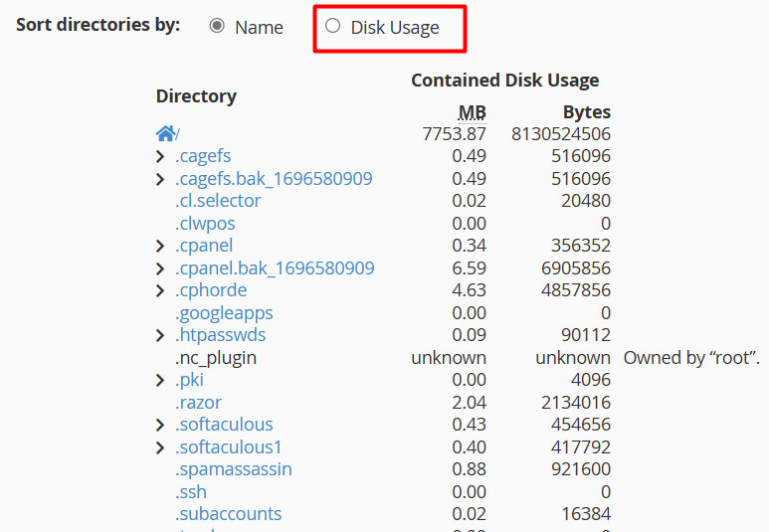Expand the .softaculous1 directory chevron

point(160,447)
